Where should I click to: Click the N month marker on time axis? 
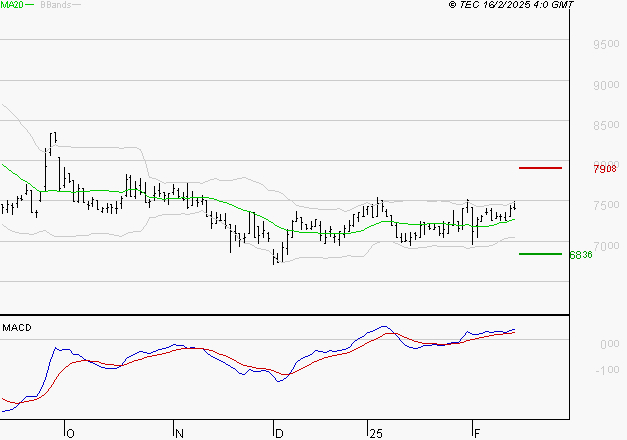pos(180,433)
